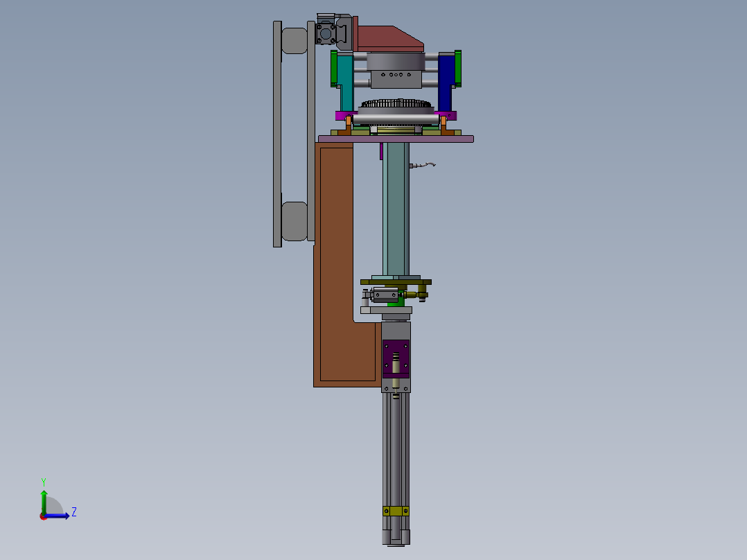This screenshot has height=560, width=747.
Task: Select the light gray plate below the small cylinder
Action: click(387, 310)
